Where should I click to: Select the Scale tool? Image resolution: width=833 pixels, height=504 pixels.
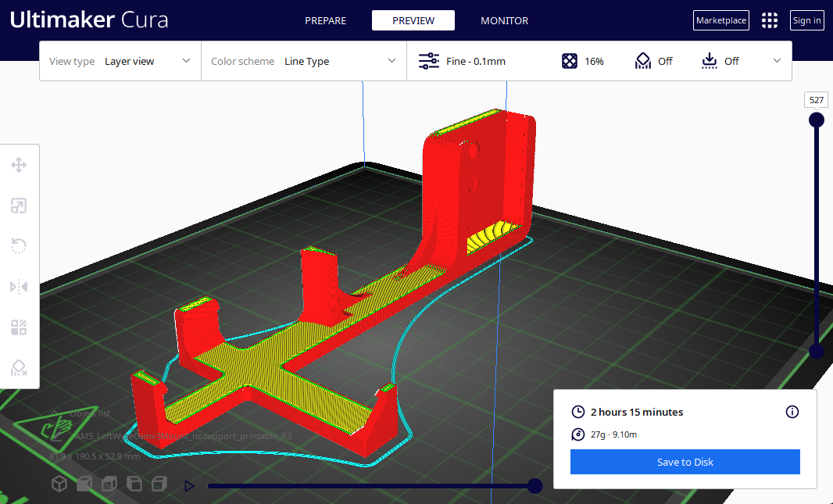(x=19, y=206)
